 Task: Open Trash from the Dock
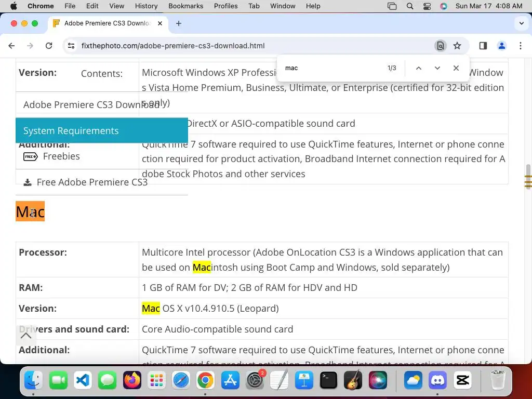[x=498, y=380]
